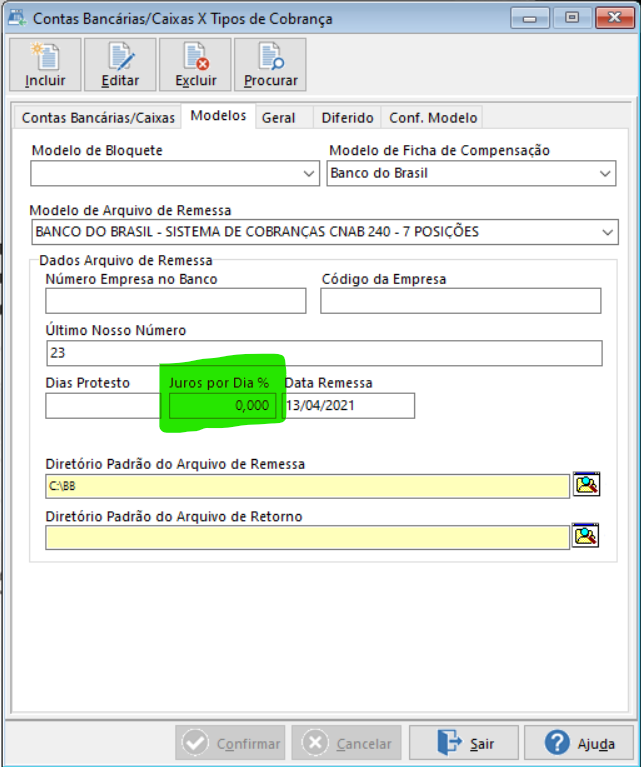
Task: Maximize the Contas Bancárias window
Action: [x=572, y=18]
